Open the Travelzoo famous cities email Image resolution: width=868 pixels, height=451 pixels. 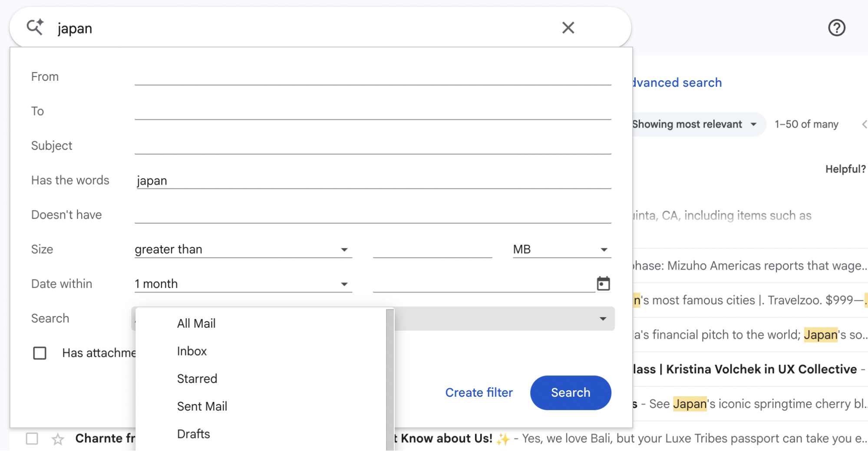750,300
